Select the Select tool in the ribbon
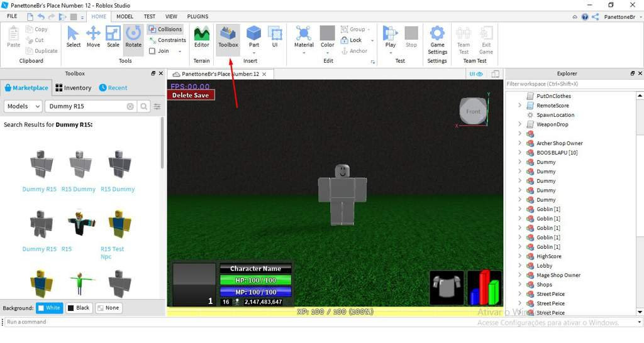Screen dimensions: 644x343 [73, 37]
